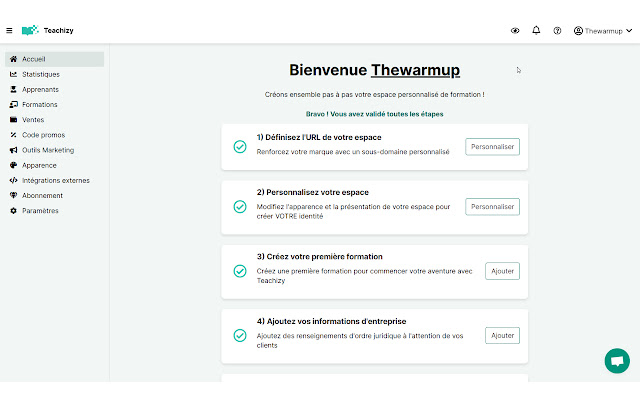
Task: Click the Statistiques chart icon
Action: [13, 74]
